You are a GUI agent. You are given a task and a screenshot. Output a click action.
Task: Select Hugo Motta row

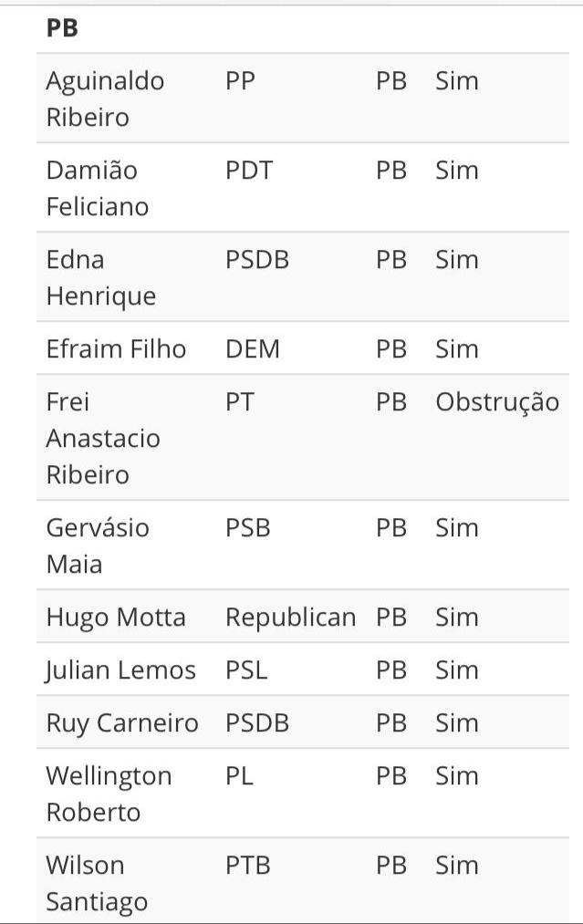click(302, 617)
